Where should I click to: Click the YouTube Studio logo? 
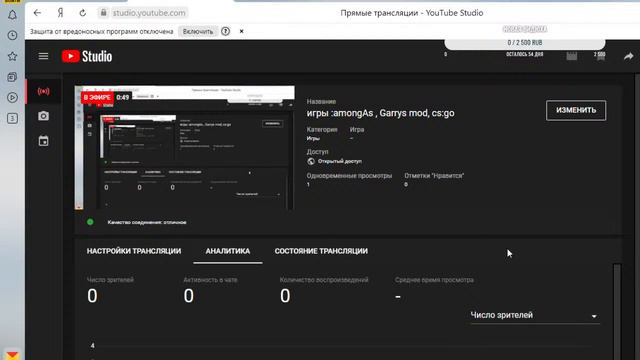pos(87,56)
